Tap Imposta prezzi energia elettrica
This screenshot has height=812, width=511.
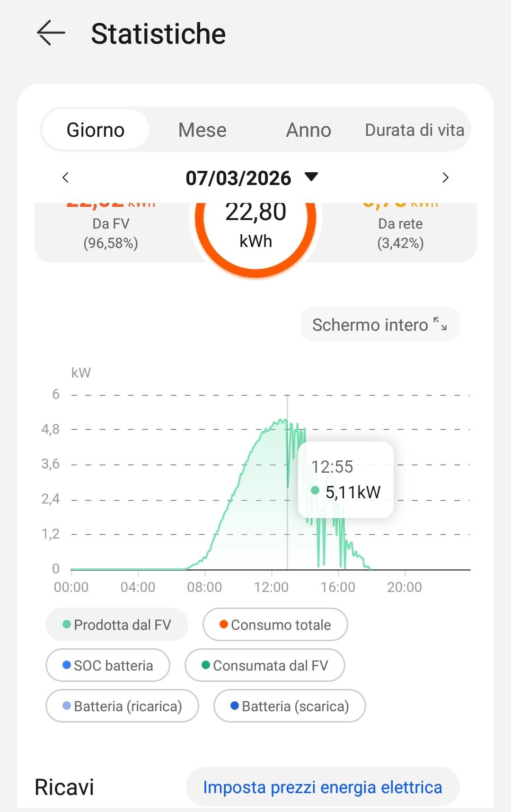(x=323, y=787)
